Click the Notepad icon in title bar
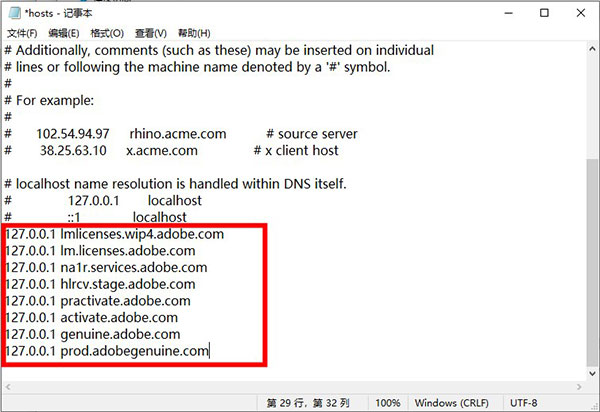 [15, 13]
